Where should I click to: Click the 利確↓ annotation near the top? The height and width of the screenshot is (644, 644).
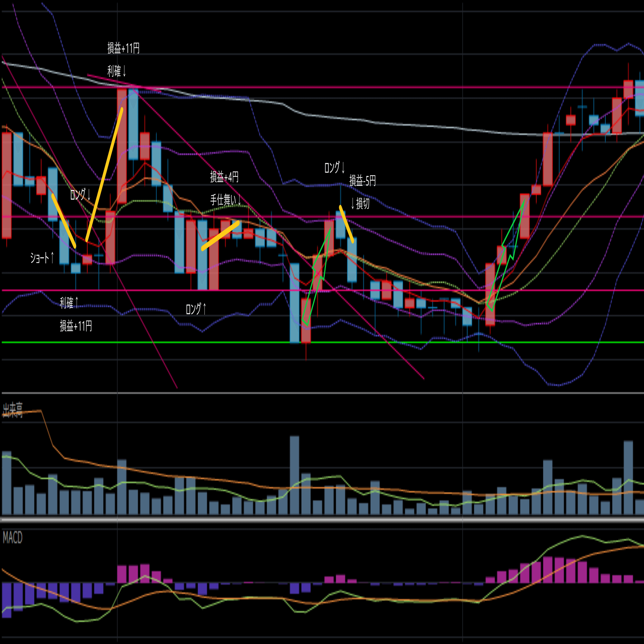pyautogui.click(x=117, y=71)
